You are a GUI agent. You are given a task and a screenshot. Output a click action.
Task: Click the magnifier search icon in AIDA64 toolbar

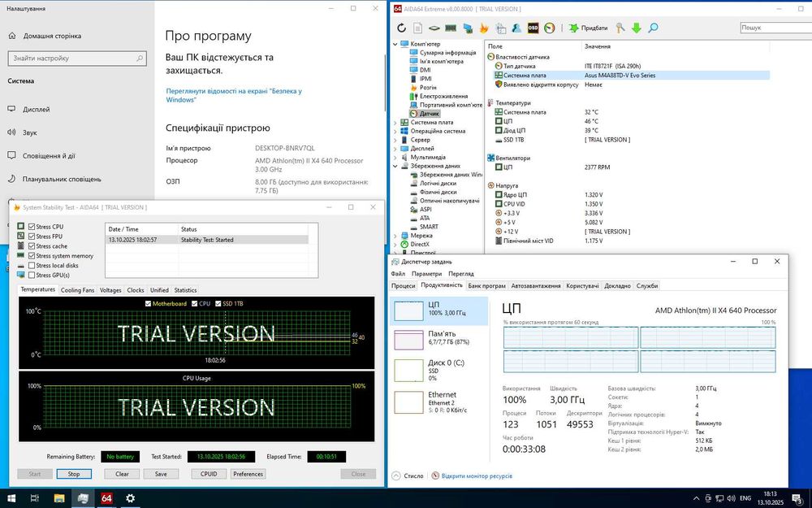(x=653, y=28)
